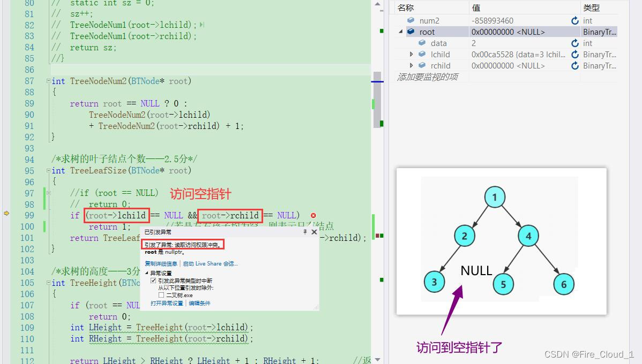Click line number 95 in the gutter
Viewport: 642px width, 364px height.
(29, 171)
